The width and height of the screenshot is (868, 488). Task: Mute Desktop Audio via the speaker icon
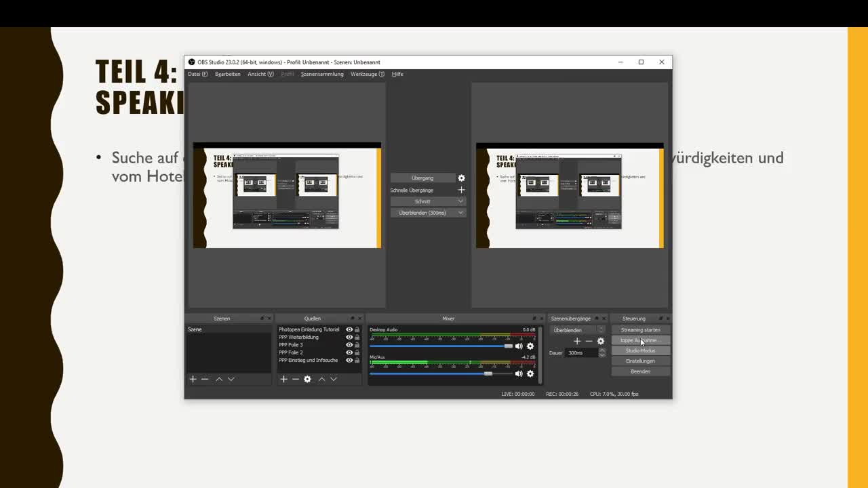tap(519, 346)
